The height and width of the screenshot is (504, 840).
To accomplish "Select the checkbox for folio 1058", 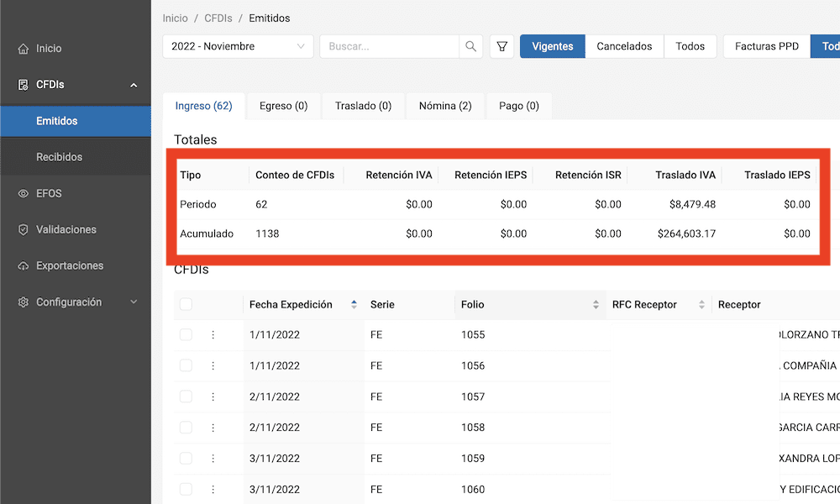I will [186, 428].
